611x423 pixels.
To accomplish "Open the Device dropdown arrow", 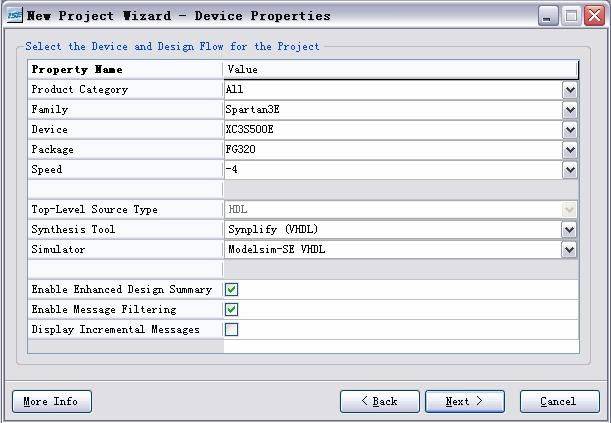I will coord(570,130).
